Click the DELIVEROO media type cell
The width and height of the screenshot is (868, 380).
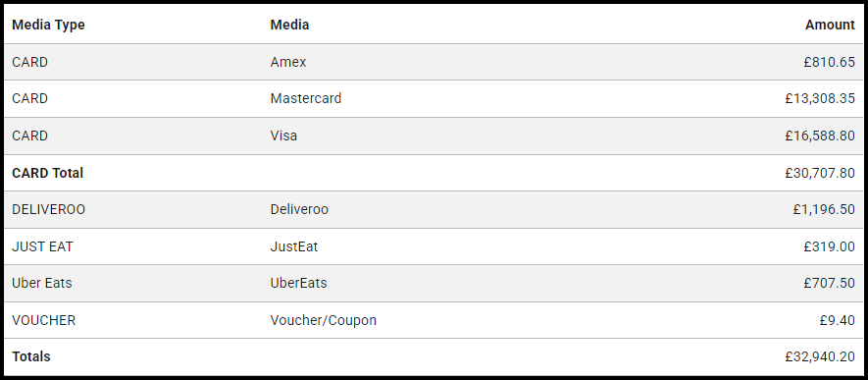tap(49, 209)
